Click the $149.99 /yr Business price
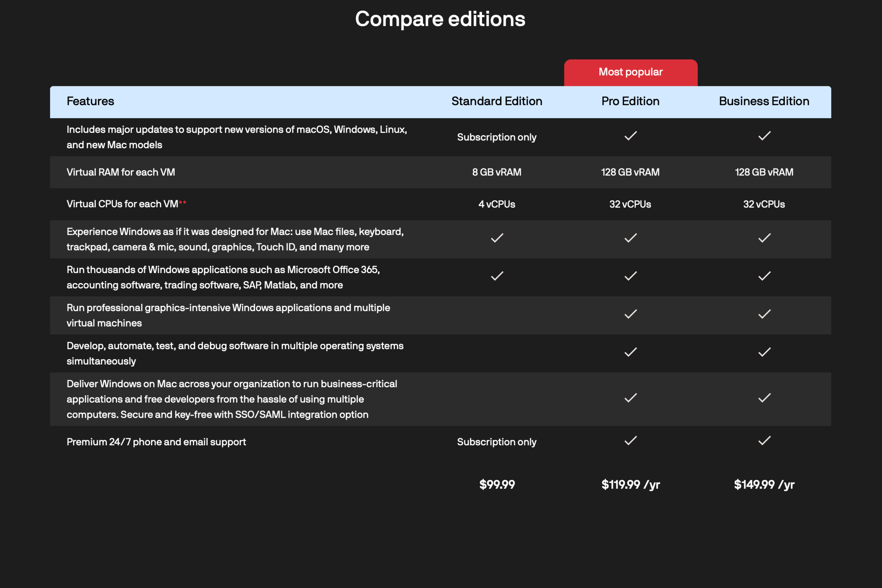Screen dimensions: 882x588 click(x=764, y=484)
